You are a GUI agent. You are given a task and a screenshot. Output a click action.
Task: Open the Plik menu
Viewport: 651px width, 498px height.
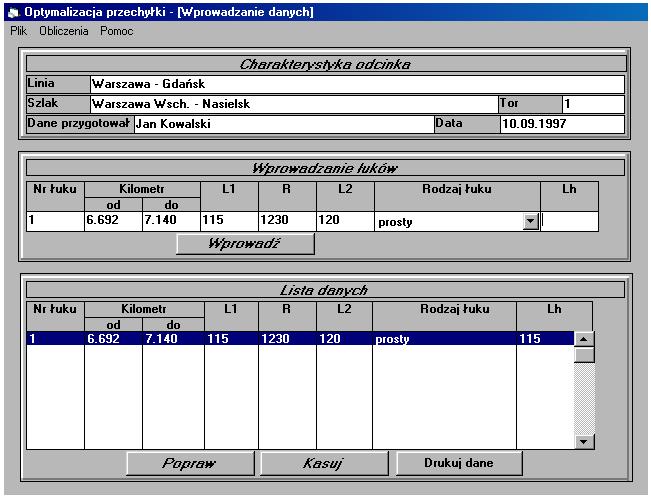(x=18, y=31)
